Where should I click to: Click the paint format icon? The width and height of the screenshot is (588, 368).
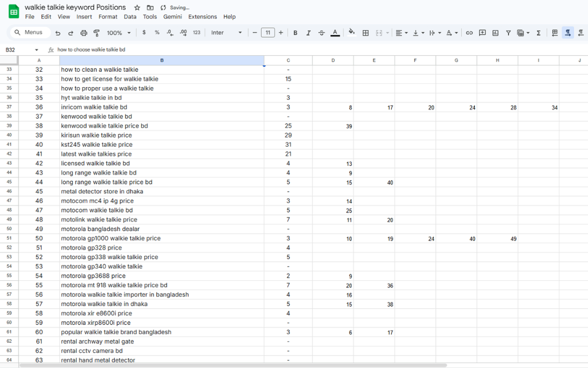click(97, 33)
